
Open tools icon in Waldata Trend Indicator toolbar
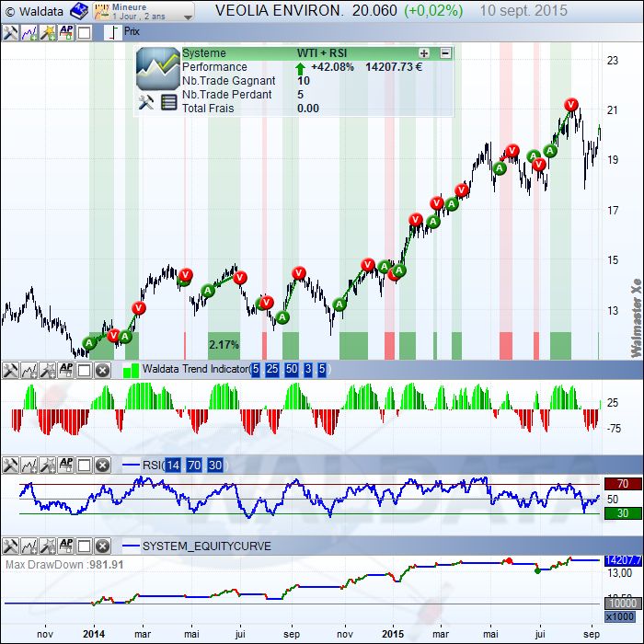click(x=10, y=371)
